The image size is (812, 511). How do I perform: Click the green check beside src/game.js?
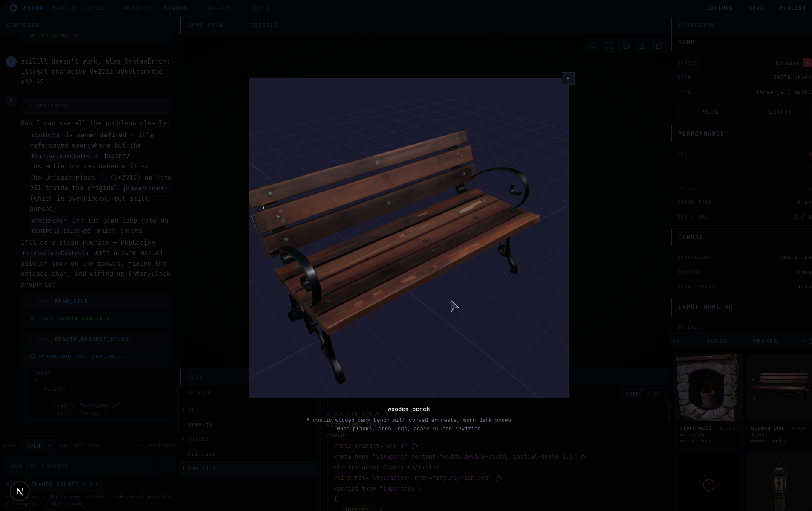pyautogui.click(x=33, y=35)
